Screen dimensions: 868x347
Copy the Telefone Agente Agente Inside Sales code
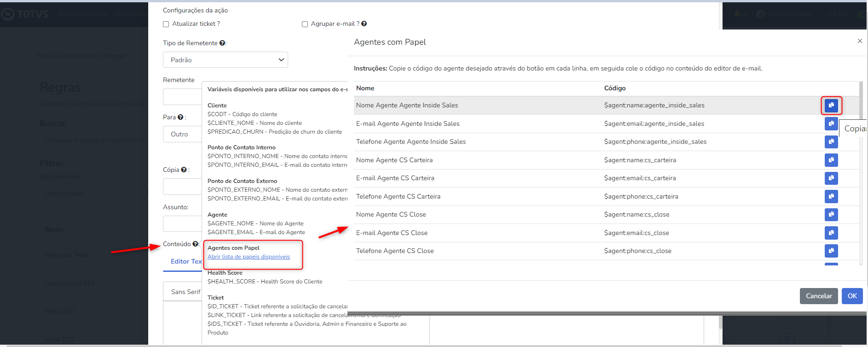[831, 142]
